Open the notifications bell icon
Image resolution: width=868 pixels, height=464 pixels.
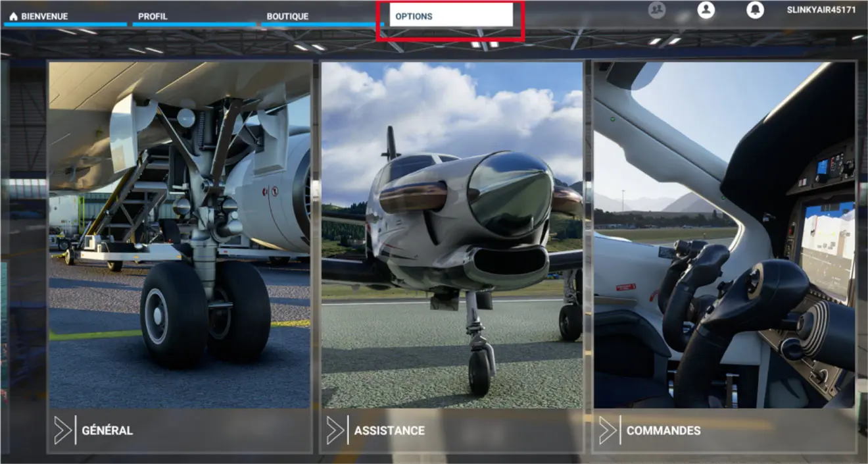pos(755,10)
